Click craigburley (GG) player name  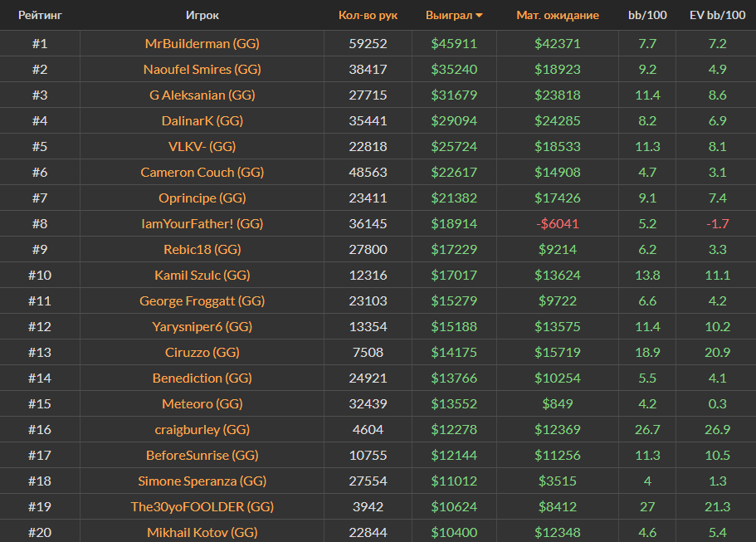(202, 429)
